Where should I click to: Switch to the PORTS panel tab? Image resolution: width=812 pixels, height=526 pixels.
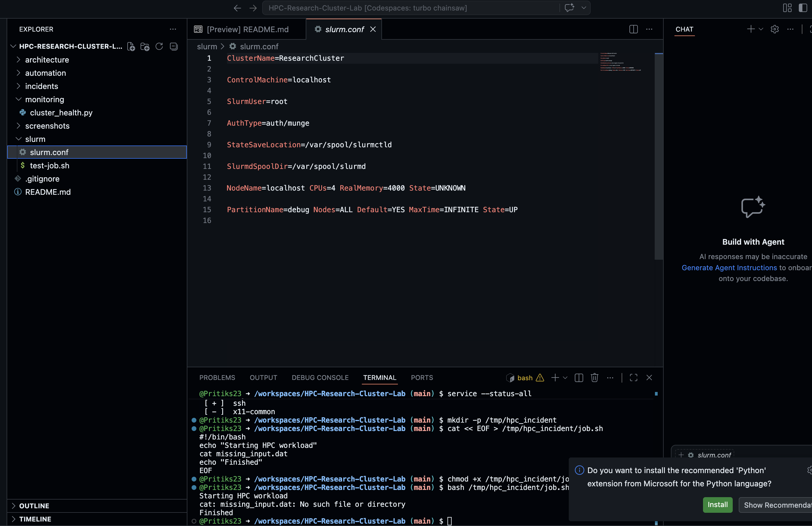tap(422, 378)
